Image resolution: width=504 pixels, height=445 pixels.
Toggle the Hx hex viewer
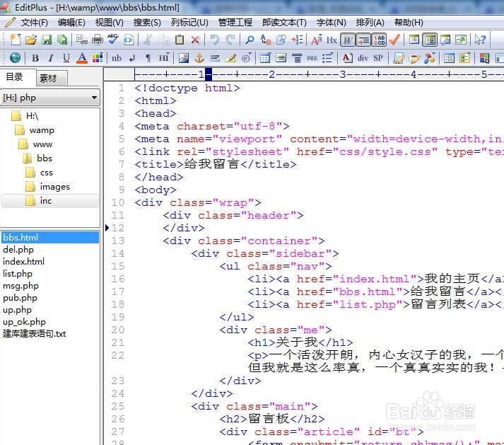[x=332, y=40]
